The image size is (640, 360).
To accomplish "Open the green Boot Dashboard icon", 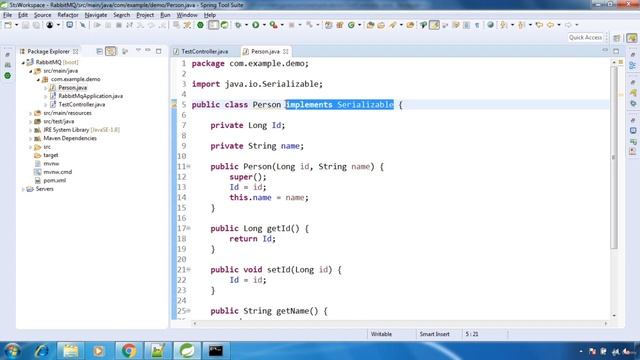I will click(200, 25).
